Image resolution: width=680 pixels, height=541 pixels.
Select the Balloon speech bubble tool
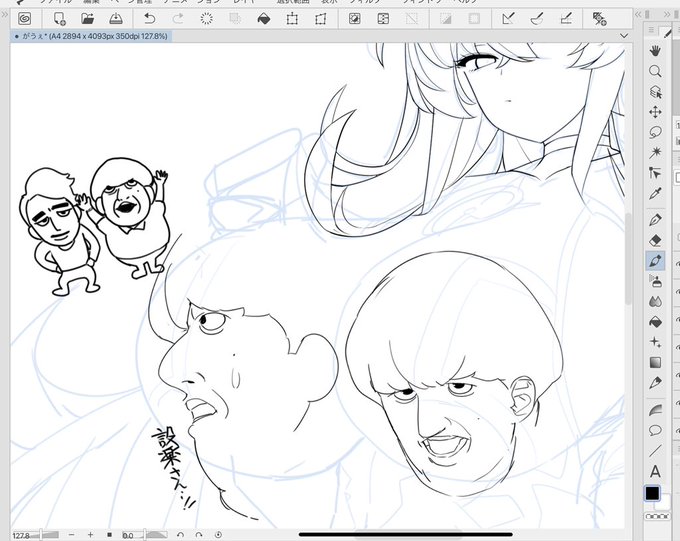click(x=655, y=430)
